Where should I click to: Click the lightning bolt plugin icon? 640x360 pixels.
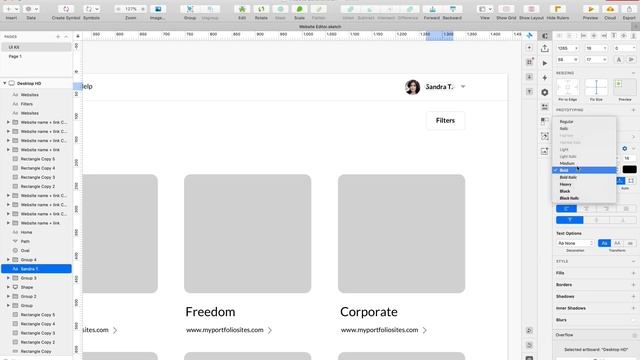click(544, 78)
